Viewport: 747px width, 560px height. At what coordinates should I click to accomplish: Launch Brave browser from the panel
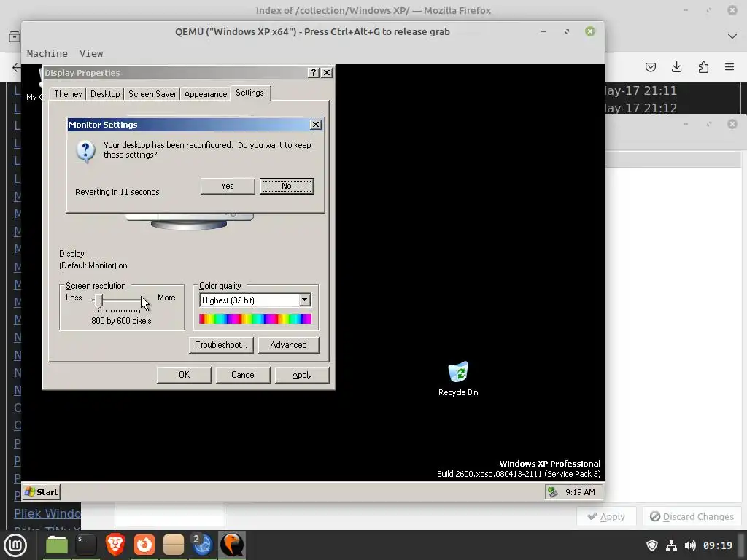[x=115, y=545]
